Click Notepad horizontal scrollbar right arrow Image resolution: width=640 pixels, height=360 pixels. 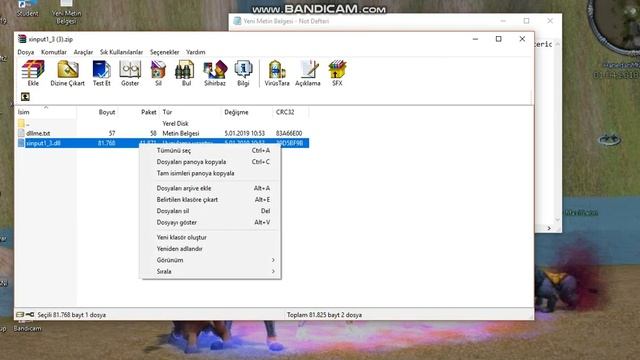(549, 228)
